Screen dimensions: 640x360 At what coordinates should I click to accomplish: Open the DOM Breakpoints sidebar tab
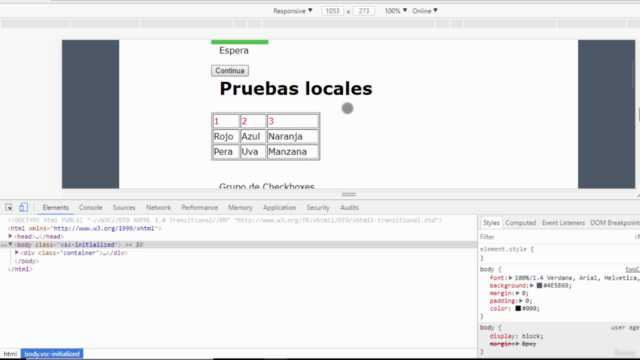(x=615, y=223)
